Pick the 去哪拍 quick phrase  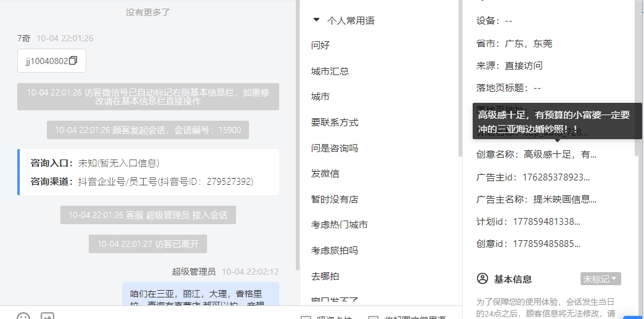click(x=325, y=276)
